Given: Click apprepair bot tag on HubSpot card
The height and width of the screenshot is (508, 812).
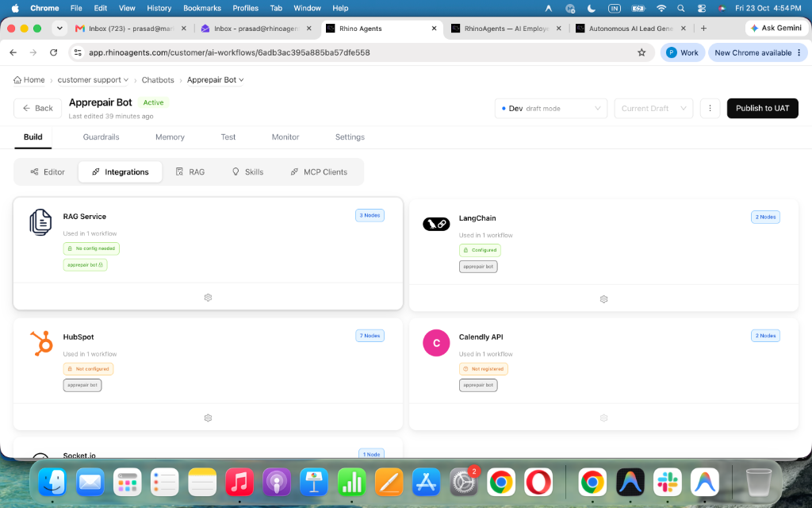Looking at the screenshot, I should (x=82, y=385).
